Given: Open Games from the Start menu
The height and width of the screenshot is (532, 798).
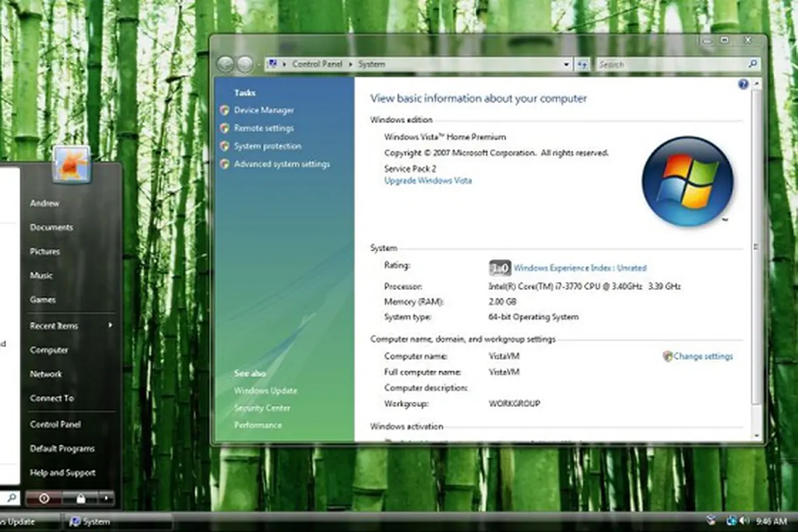Looking at the screenshot, I should 43,300.
